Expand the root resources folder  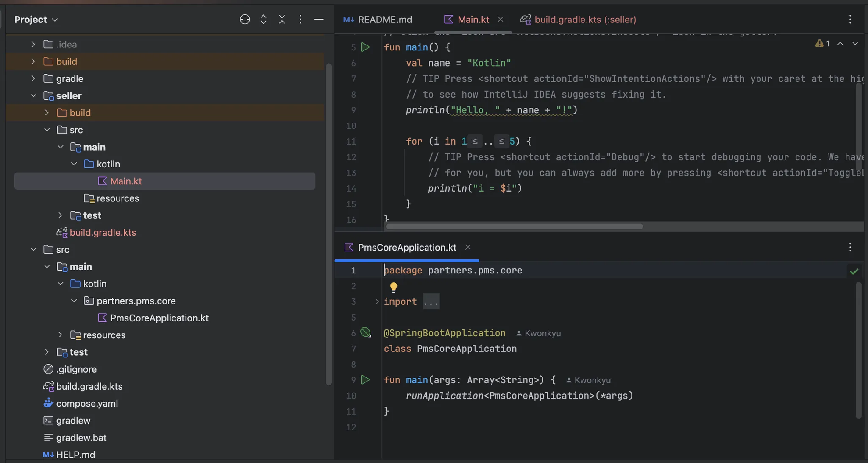[60, 335]
